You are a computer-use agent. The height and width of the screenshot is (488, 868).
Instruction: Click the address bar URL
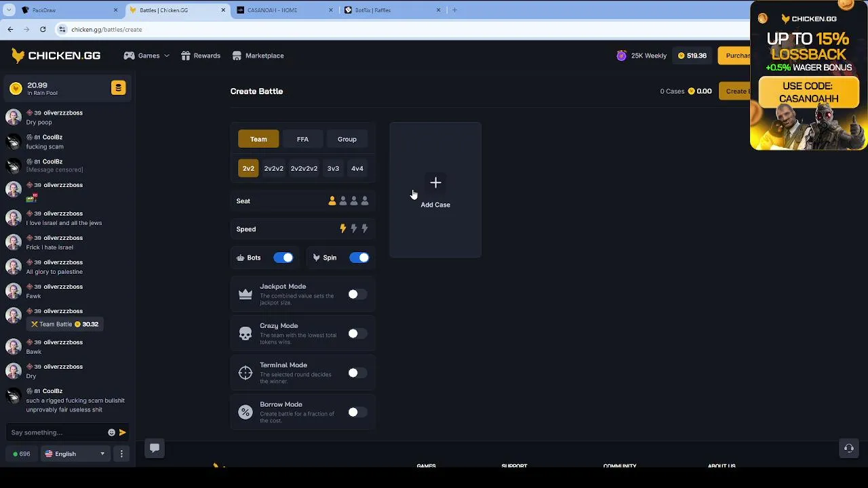point(106,29)
